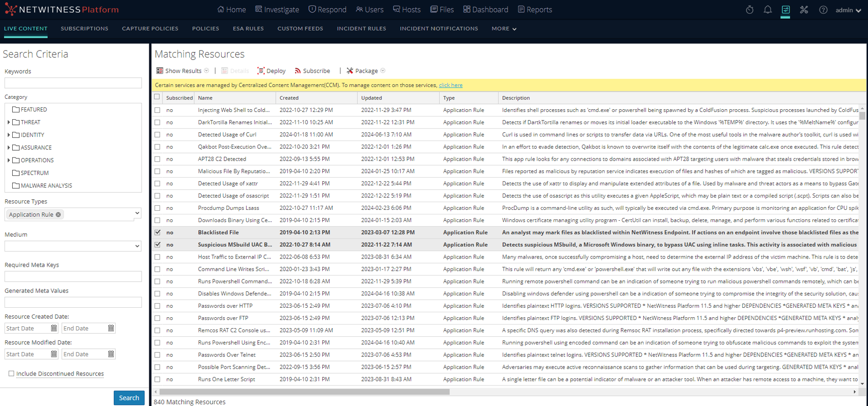868x406 pixels.
Task: Sort by the Name column header
Action: click(235, 98)
